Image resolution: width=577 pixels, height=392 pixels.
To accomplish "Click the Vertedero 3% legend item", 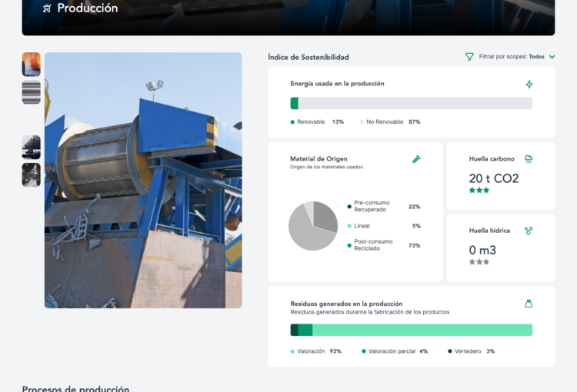I will tap(472, 351).
